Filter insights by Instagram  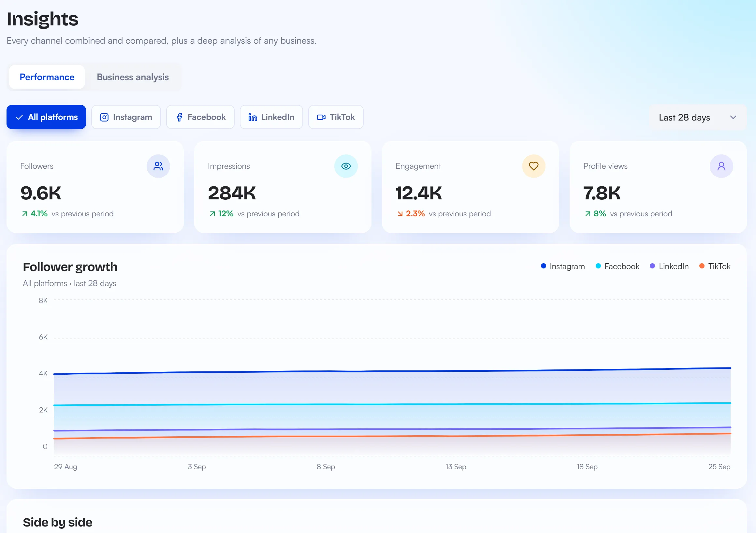click(126, 117)
